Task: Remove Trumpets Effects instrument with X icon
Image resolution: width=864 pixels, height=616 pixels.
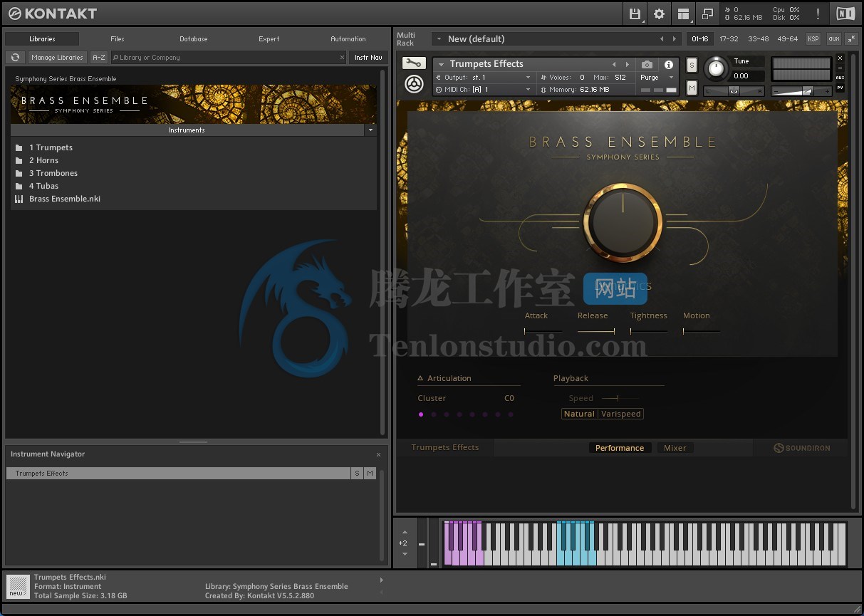Action: [x=840, y=58]
